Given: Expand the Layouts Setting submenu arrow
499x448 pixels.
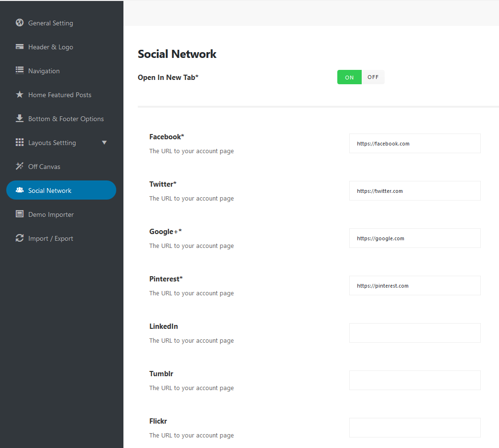Looking at the screenshot, I should 104,143.
